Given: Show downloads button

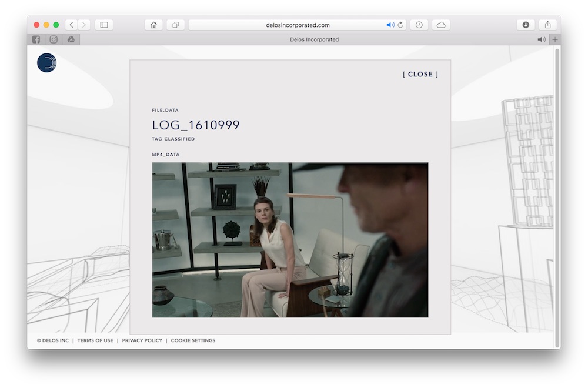Looking at the screenshot, I should (526, 25).
